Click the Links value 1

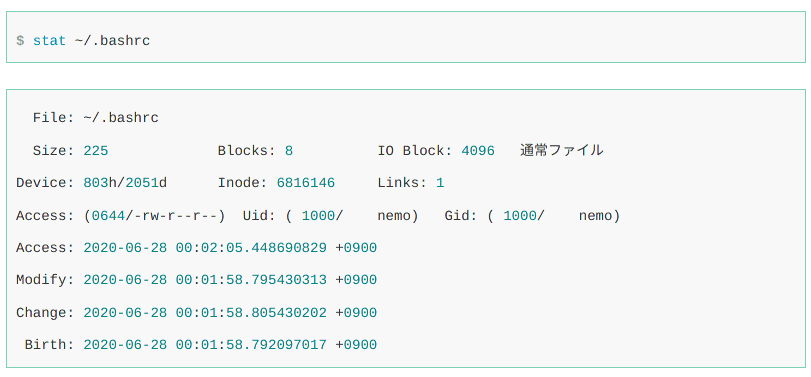[440, 183]
